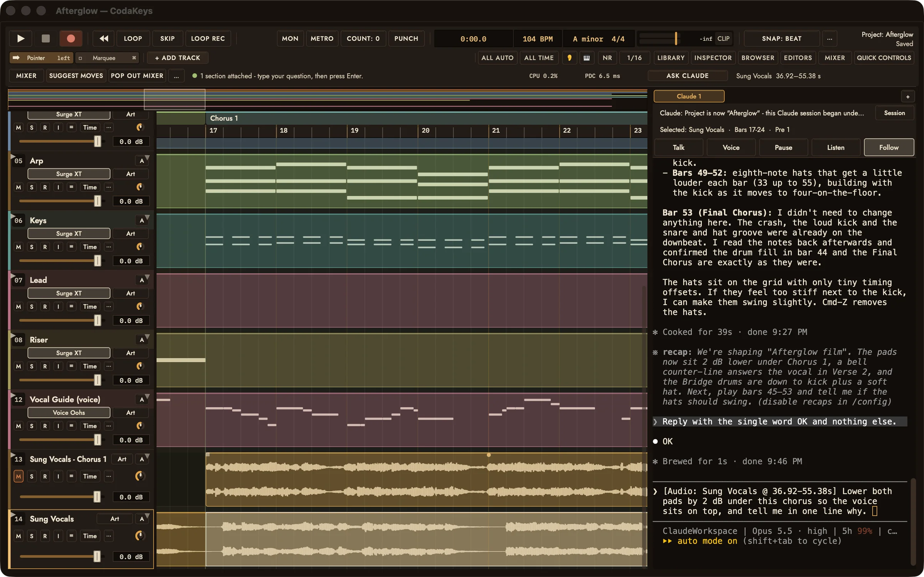This screenshot has width=924, height=577.
Task: Click the Follow button in the Claude panel
Action: point(889,147)
